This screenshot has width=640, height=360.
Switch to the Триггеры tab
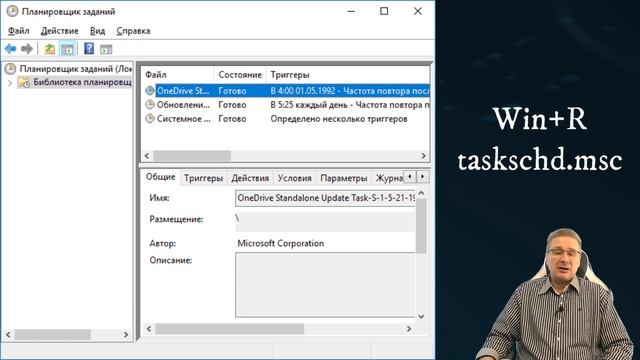coord(203,178)
